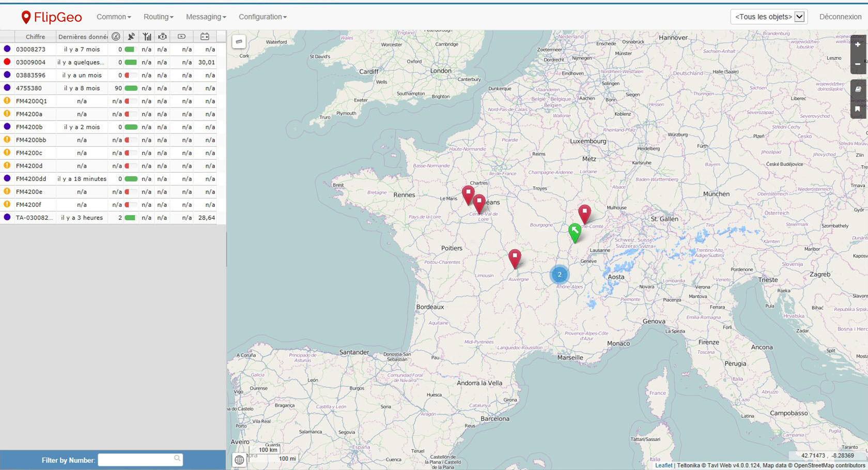Click the globe icon at map bottom-left
868x470 pixels.
click(239, 460)
